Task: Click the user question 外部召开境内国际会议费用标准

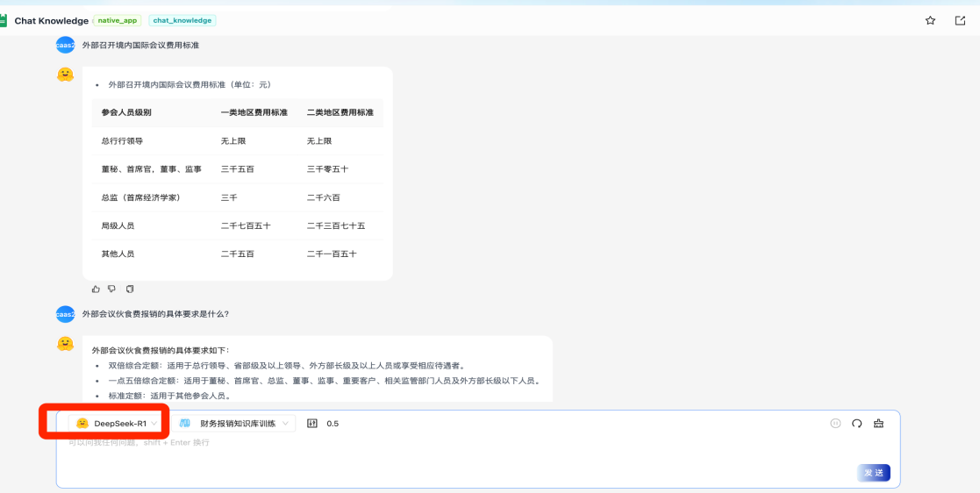Action: (141, 46)
